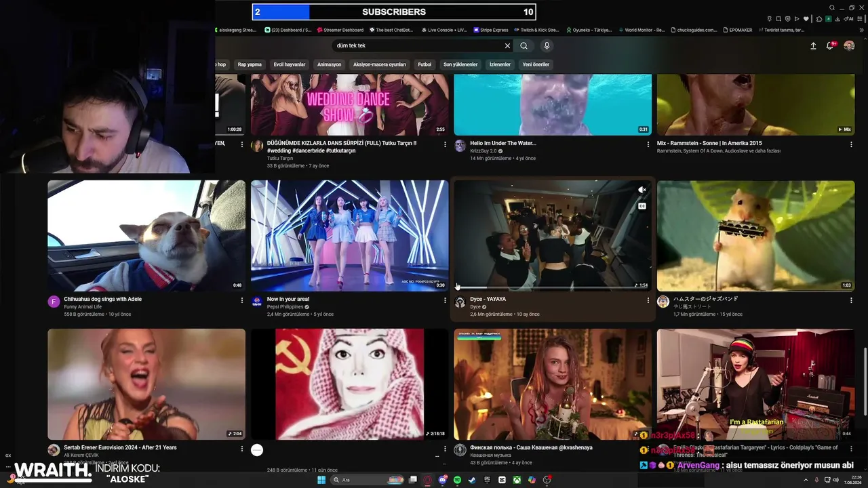Select the Aksiyon-macera oyunları filter chip
Viewport: 868px width, 488px height.
pos(380,64)
